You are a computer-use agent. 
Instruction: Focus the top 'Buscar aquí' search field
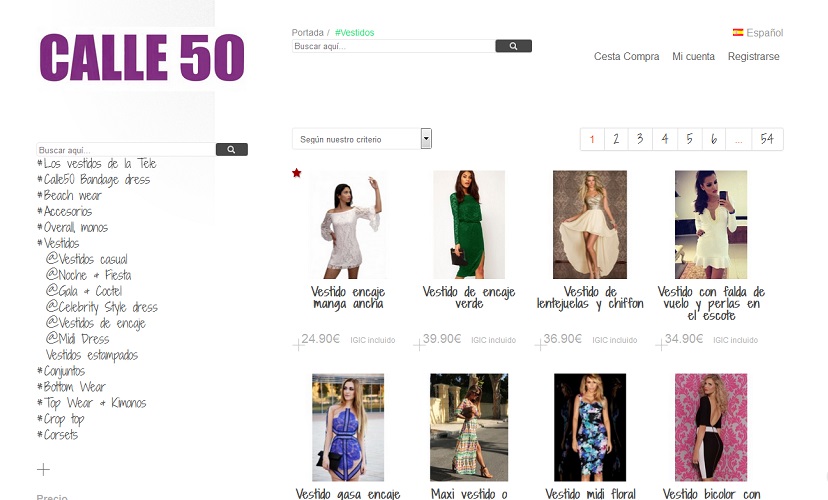pyautogui.click(x=393, y=46)
